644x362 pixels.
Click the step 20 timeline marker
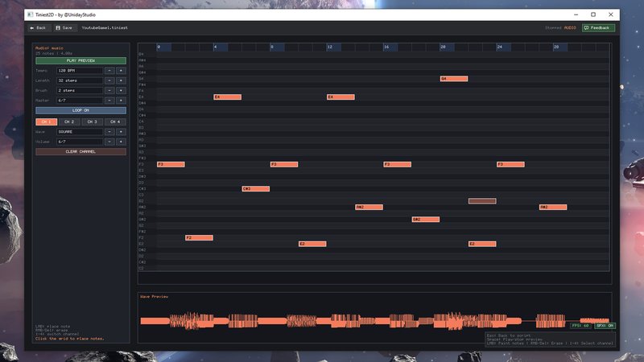[447, 47]
